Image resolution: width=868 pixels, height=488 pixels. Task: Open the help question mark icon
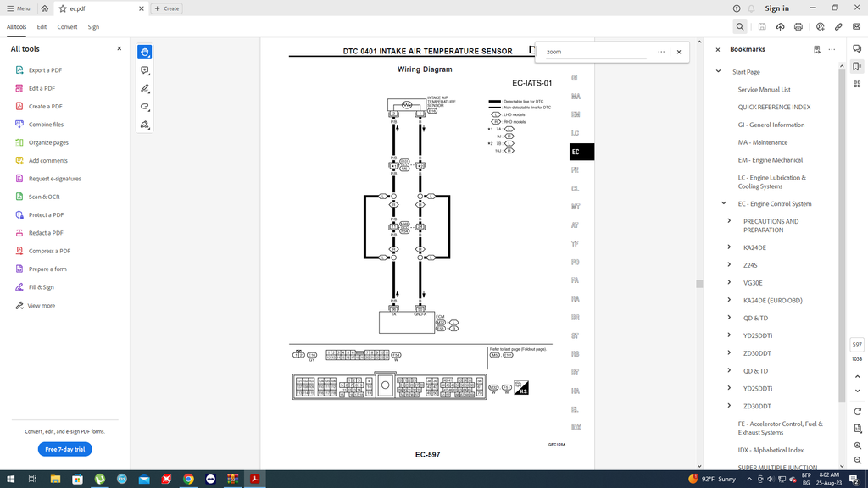[737, 8]
